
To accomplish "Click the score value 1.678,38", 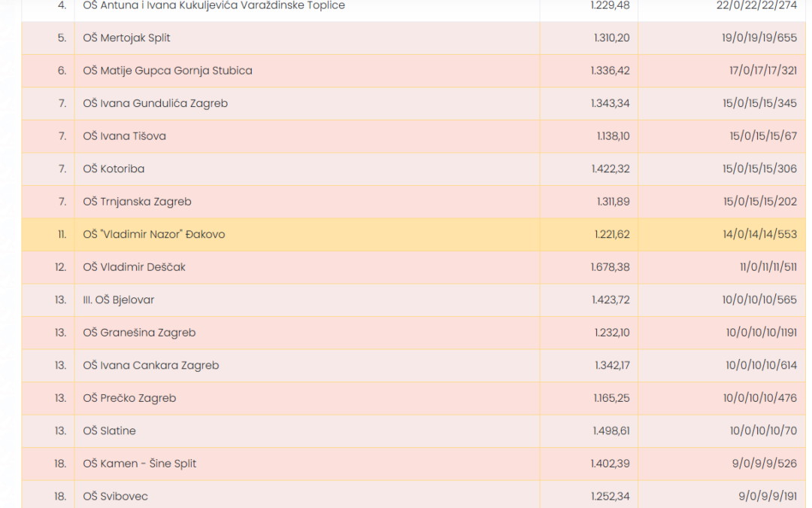I will click(610, 267).
